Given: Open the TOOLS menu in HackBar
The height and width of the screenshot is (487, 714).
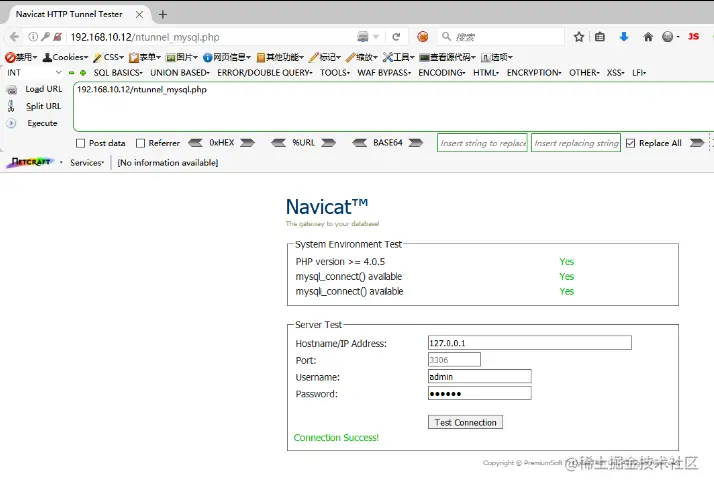Looking at the screenshot, I should pyautogui.click(x=335, y=73).
